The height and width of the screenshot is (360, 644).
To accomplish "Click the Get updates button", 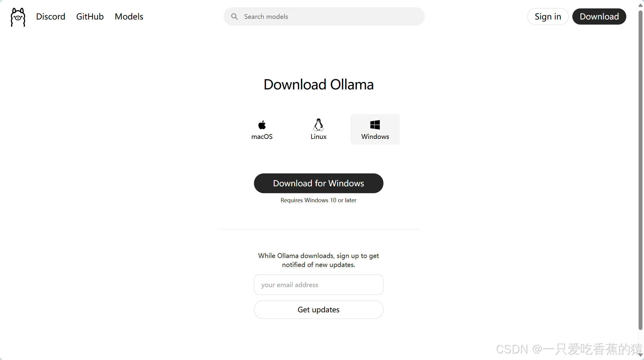I will pos(318,310).
